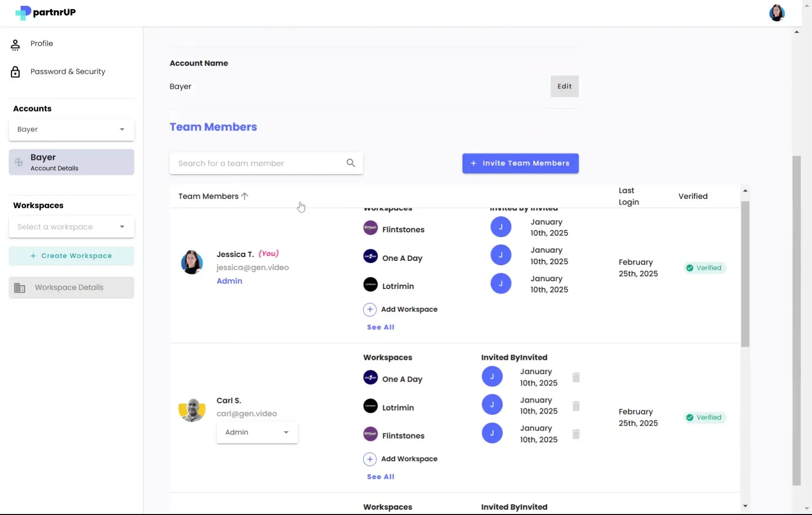Viewport: 812px width, 515px height.
Task: Click the trash icon beside Carl's first January invite
Action: click(576, 378)
